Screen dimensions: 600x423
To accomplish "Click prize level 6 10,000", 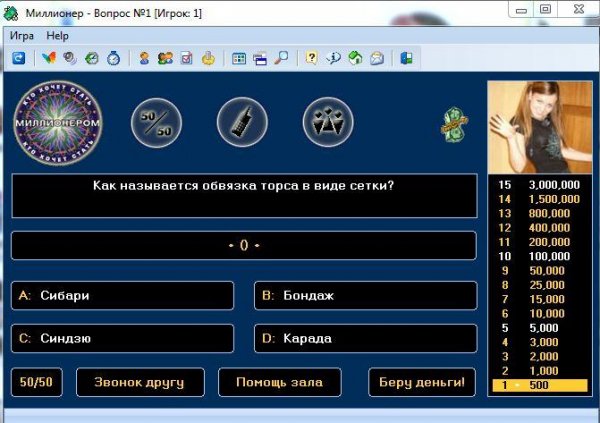I will click(x=540, y=314).
